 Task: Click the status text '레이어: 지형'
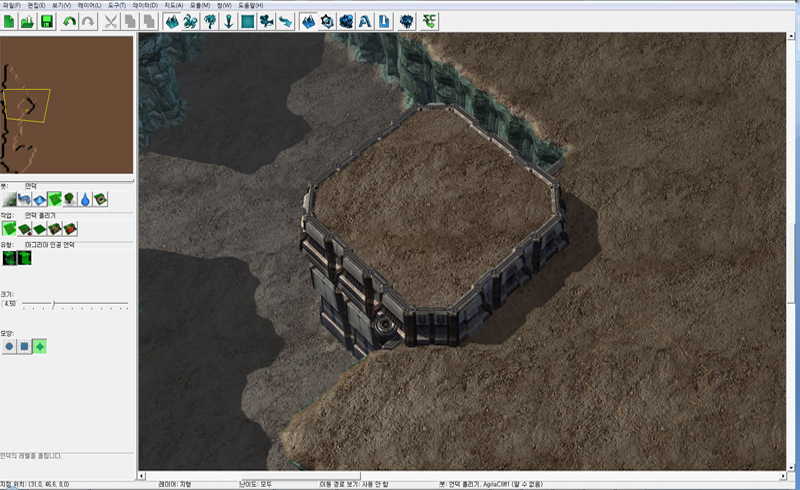pos(174,484)
